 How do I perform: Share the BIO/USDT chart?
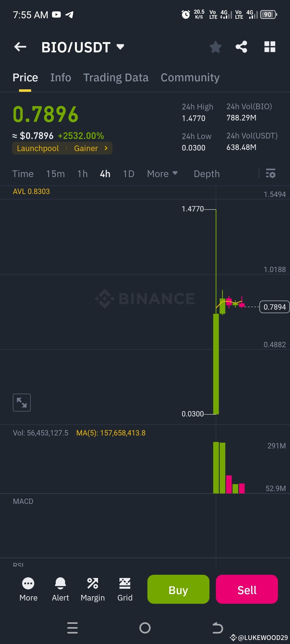coord(241,47)
